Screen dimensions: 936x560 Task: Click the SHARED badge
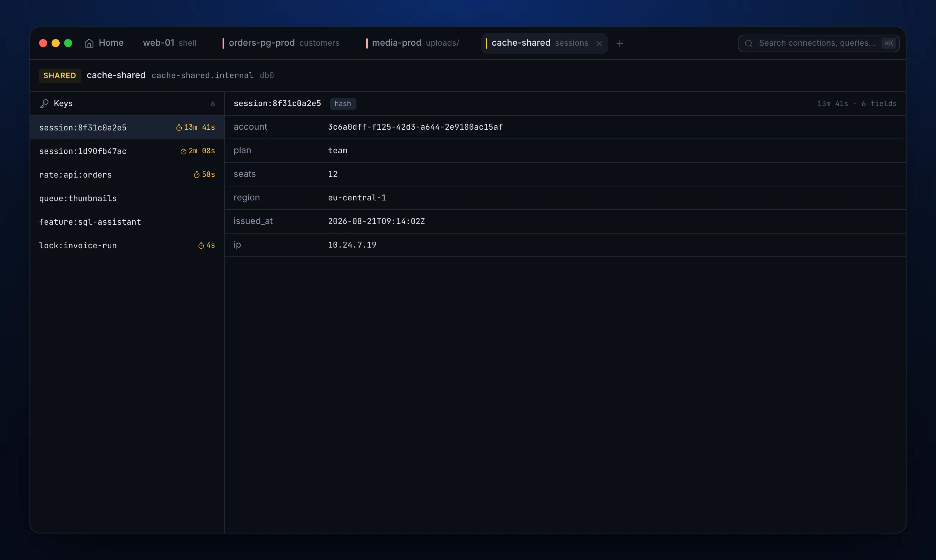point(60,76)
